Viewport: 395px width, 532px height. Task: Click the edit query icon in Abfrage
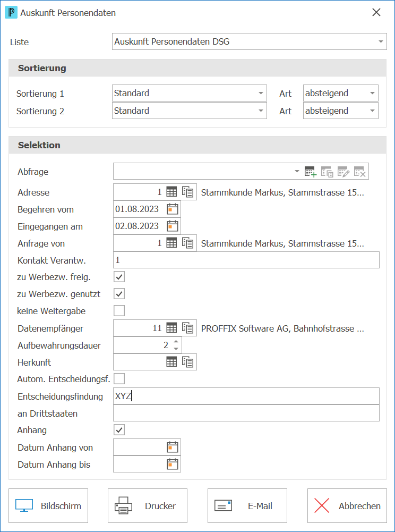click(x=344, y=172)
